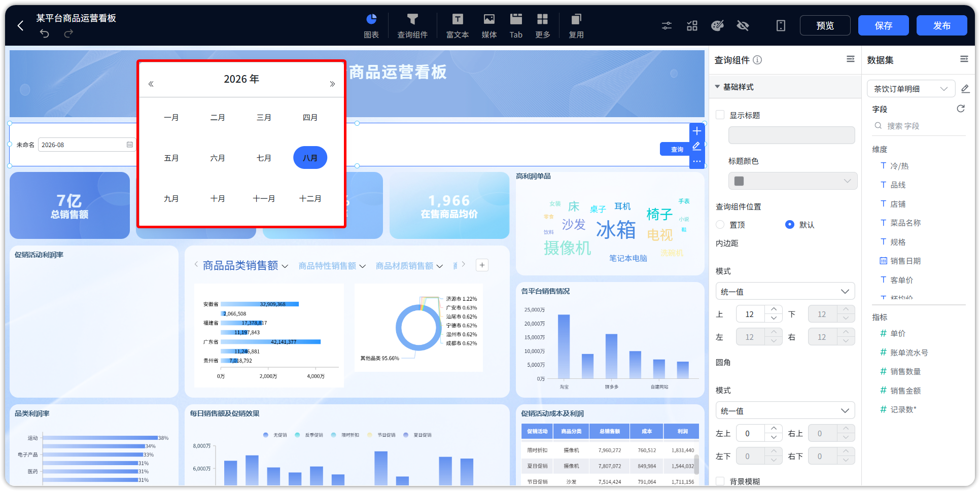The height and width of the screenshot is (491, 980).
Task: Click the 2026 年 year header
Action: 241,79
